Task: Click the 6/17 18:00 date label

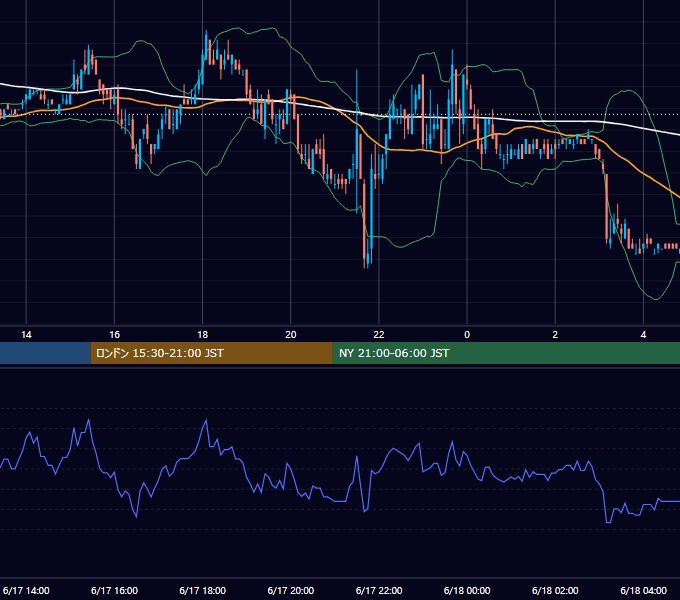Action: (x=203, y=591)
